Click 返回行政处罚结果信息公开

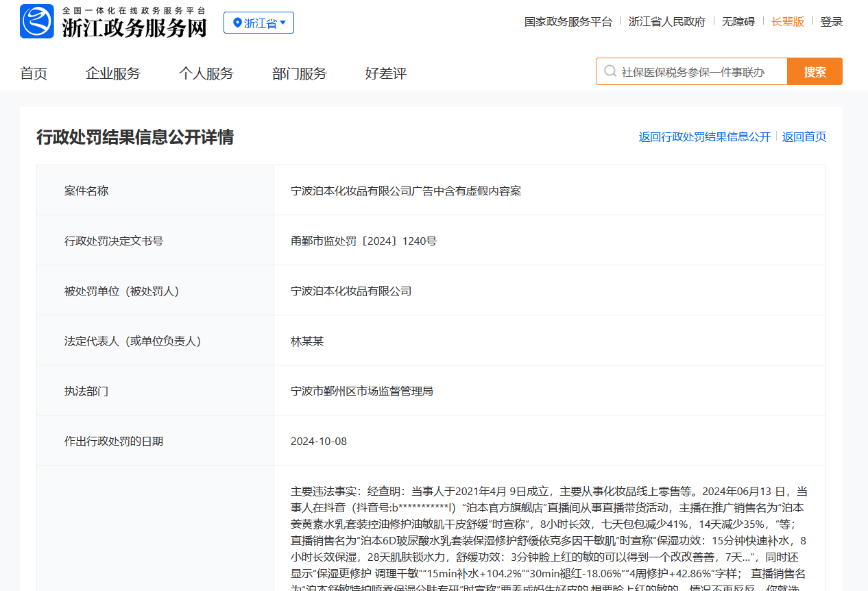tap(703, 137)
